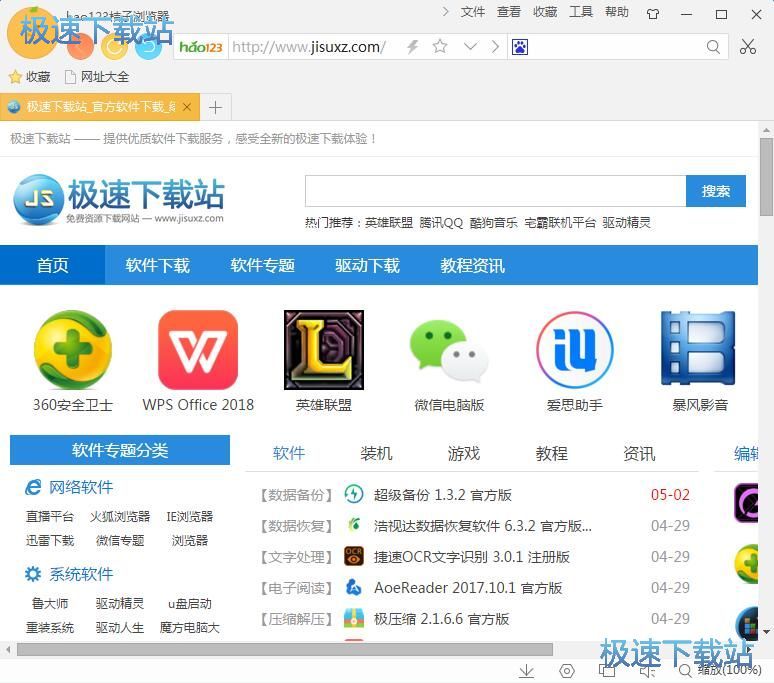Click the 爱思助手 icon

pyautogui.click(x=575, y=350)
